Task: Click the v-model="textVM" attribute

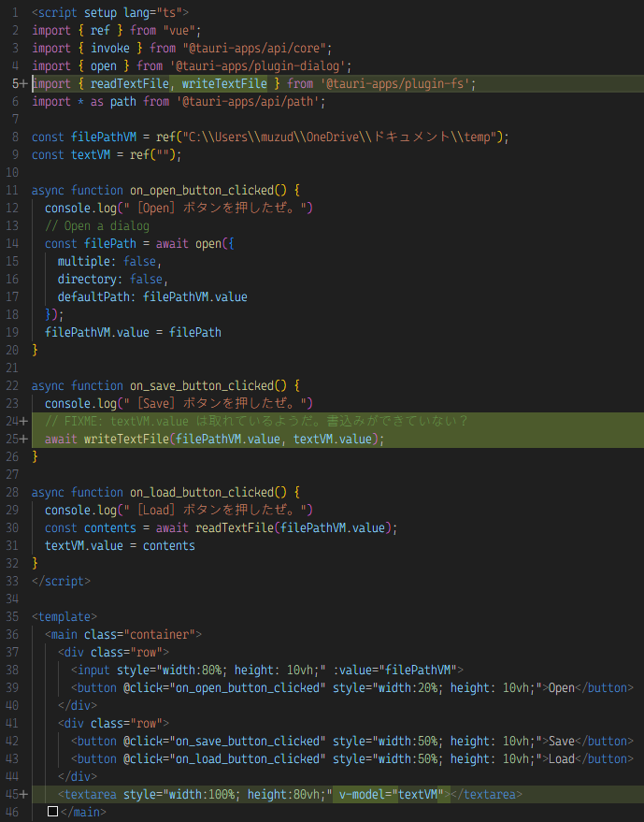Action: [392, 795]
